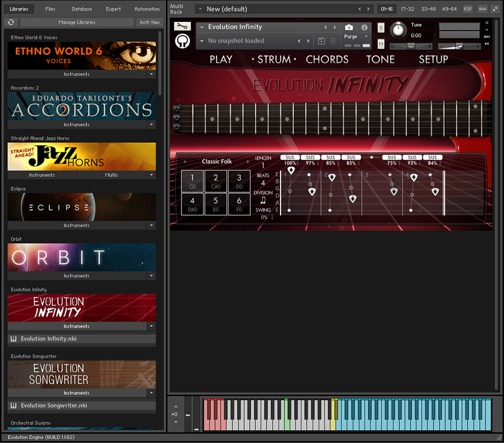Click the up-strum pick under the 100% velocity
The width and height of the screenshot is (504, 443).
pyautogui.click(x=291, y=170)
